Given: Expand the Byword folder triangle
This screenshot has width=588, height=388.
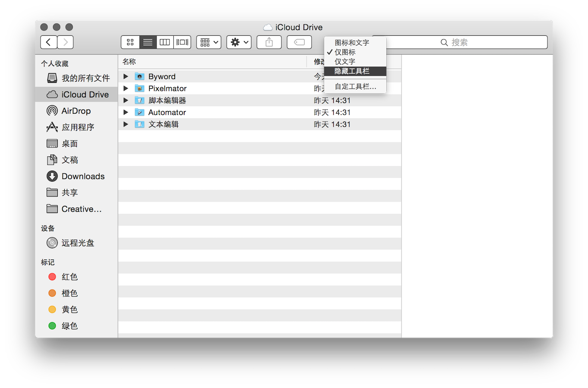Looking at the screenshot, I should coord(126,76).
